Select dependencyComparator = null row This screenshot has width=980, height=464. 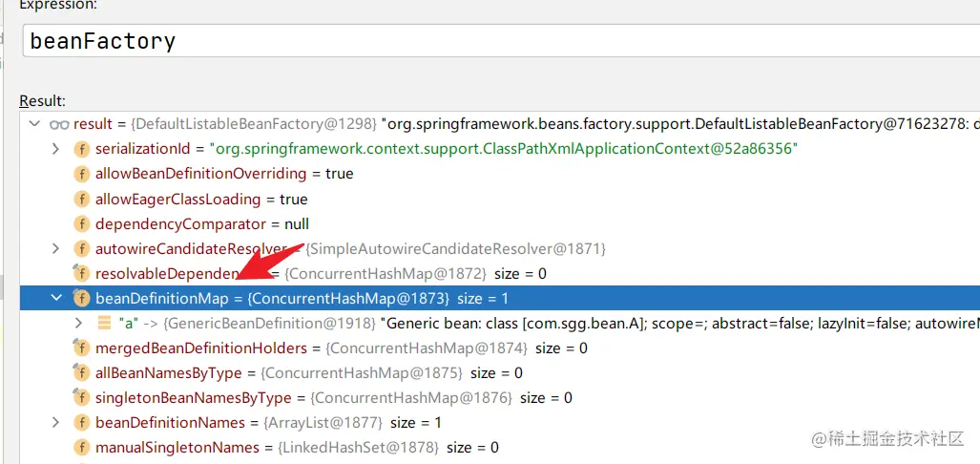coord(202,223)
